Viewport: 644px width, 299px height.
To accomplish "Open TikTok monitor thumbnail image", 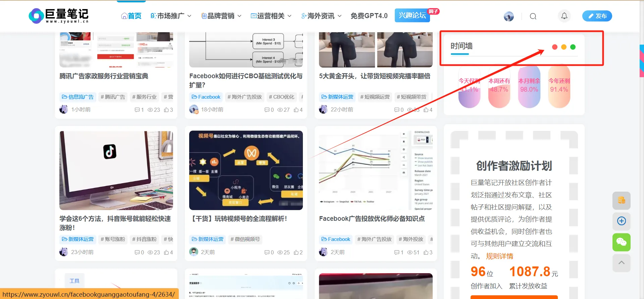I will click(116, 170).
